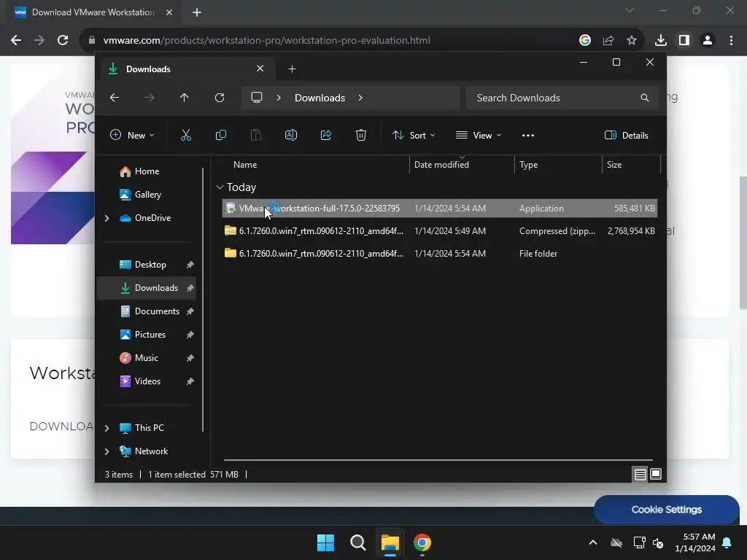Select the win7_rtm File folder row
Image resolution: width=747 pixels, height=560 pixels.
pos(440,254)
